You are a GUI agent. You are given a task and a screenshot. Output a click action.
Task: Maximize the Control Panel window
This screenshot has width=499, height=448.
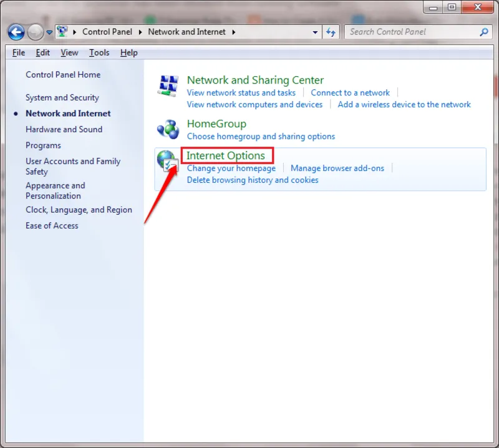[452, 7]
